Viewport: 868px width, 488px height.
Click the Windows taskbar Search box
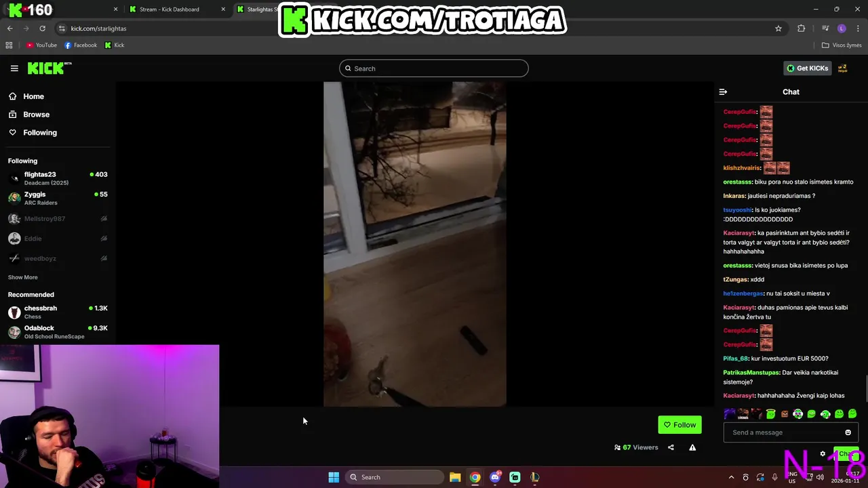(395, 477)
